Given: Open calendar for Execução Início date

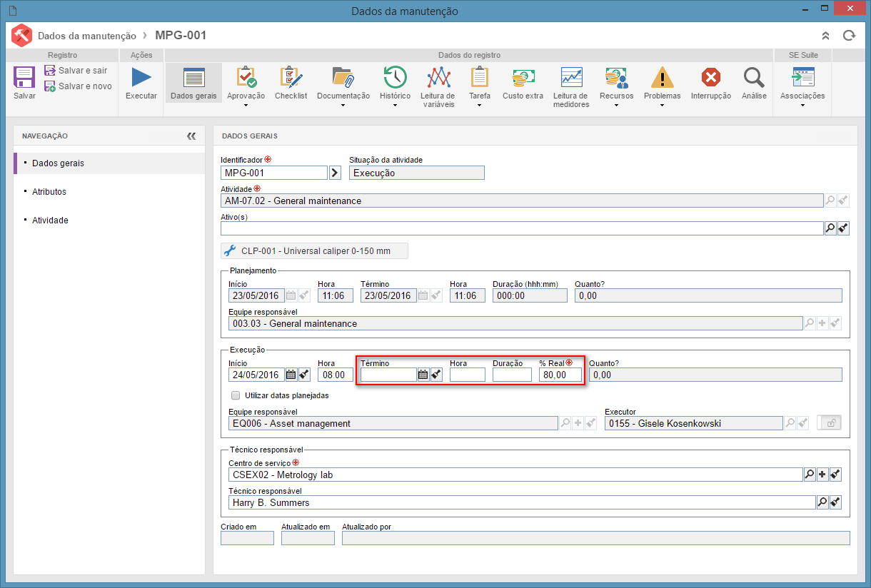Looking at the screenshot, I should (x=291, y=375).
